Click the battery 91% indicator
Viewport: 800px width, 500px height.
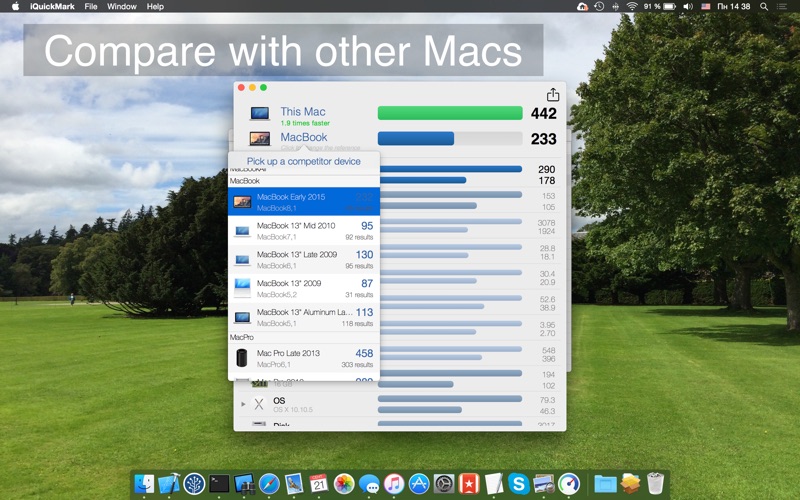[660, 7]
